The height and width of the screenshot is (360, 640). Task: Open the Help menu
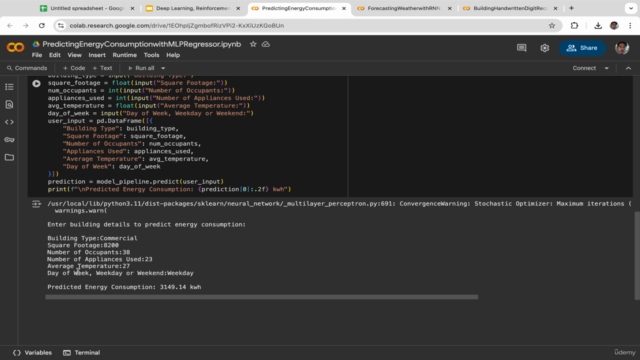173,55
